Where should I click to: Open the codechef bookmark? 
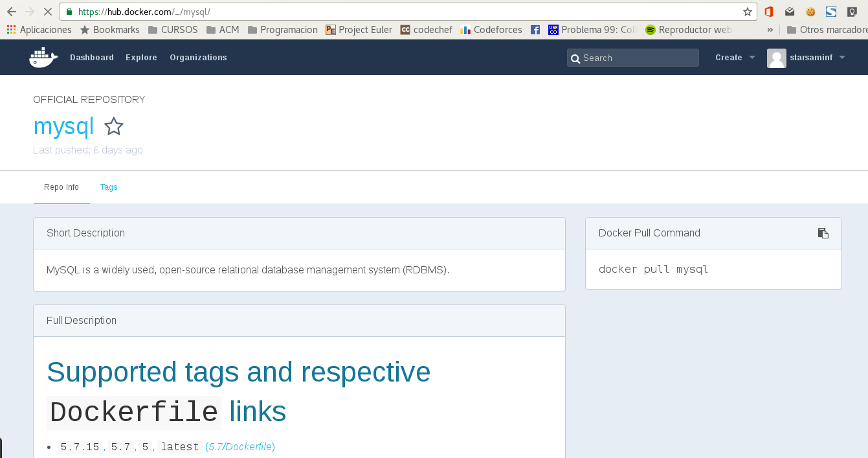[426, 30]
